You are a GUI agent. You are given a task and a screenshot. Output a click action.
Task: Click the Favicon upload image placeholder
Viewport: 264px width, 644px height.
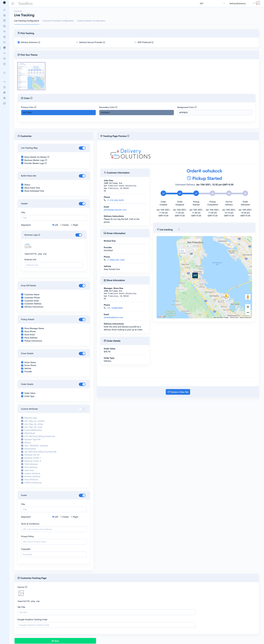click(x=21, y=593)
